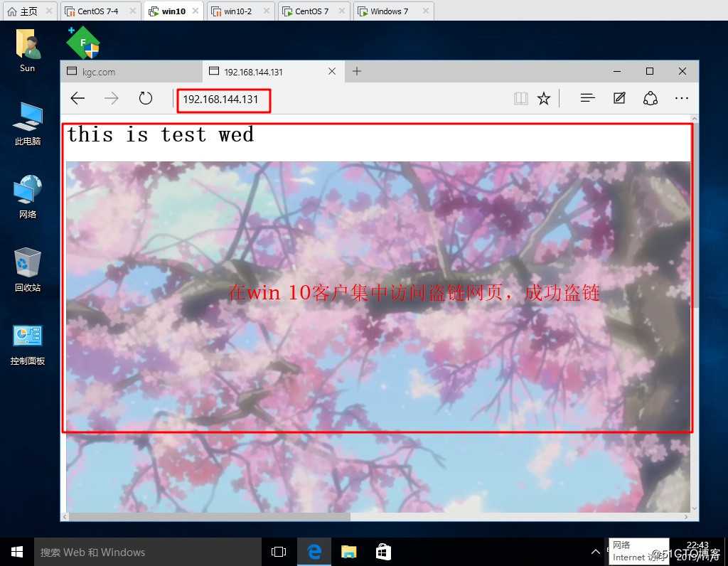Close the Windows 7 VM tab
The height and width of the screenshot is (566, 728).
425,11
